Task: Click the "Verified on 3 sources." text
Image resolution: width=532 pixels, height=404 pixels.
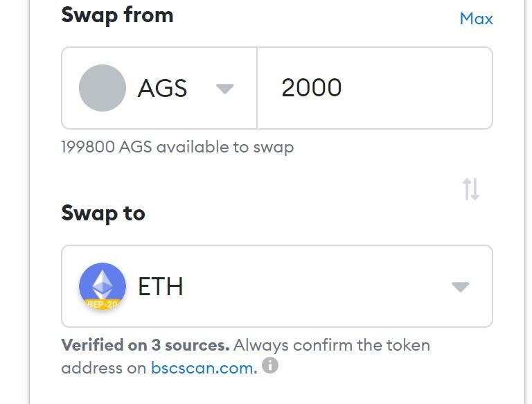Action: (145, 345)
